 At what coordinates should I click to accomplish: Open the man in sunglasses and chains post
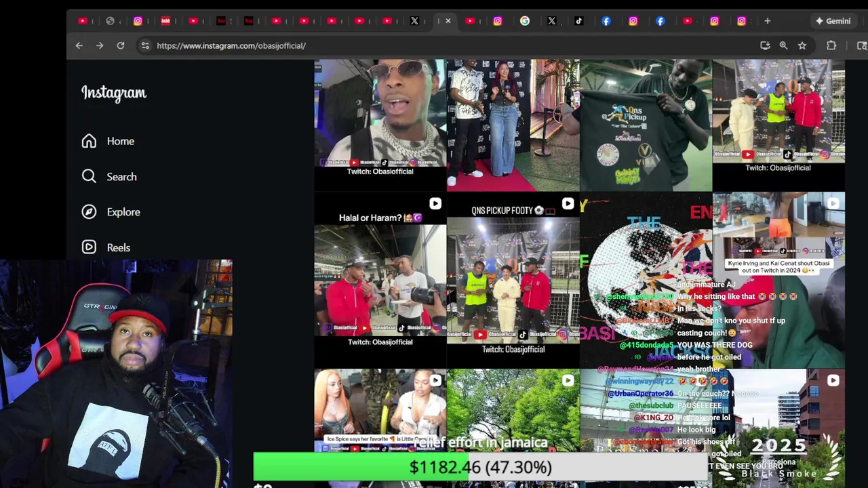(380, 125)
